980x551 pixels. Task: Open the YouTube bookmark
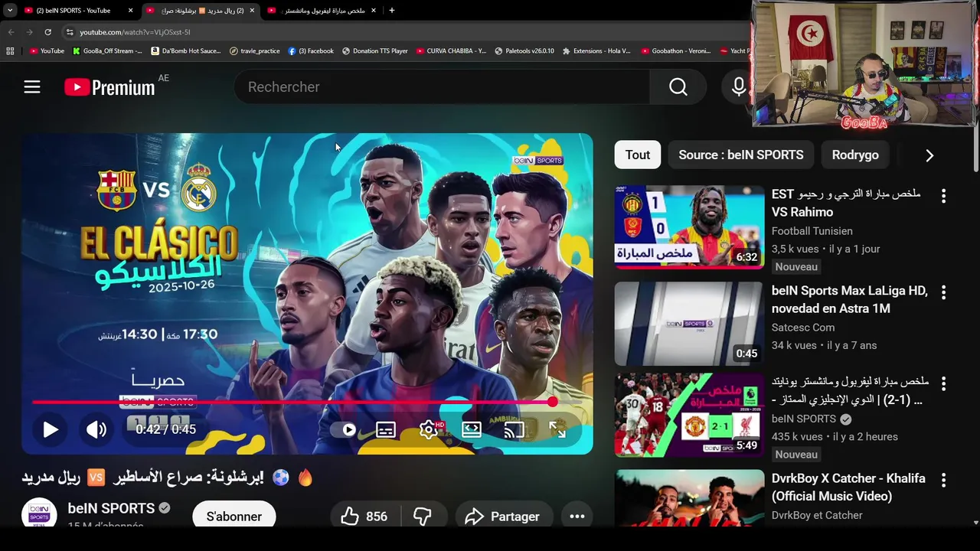point(47,51)
